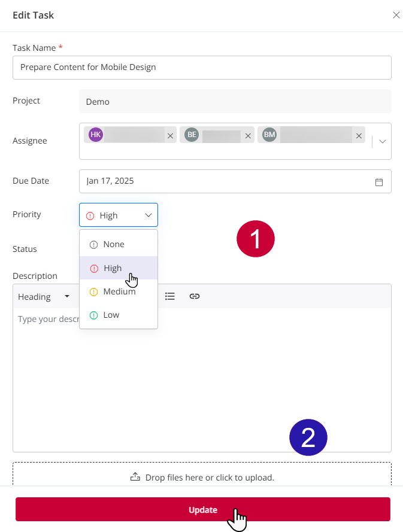Toggle bullet list formatting

point(170,296)
